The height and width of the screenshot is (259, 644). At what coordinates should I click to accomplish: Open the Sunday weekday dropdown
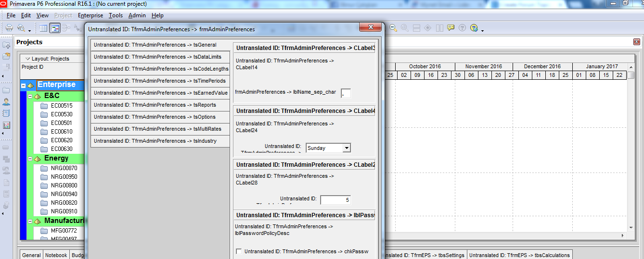pyautogui.click(x=347, y=148)
